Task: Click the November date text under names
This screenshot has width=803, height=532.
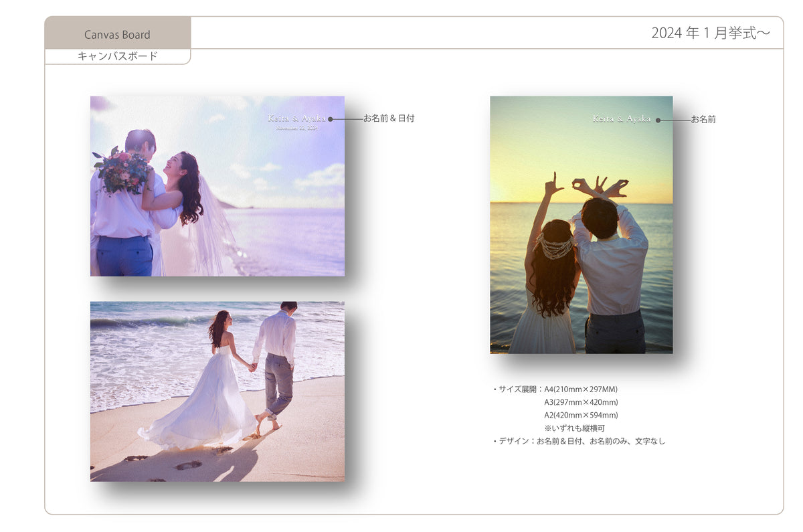Action: tap(296, 128)
